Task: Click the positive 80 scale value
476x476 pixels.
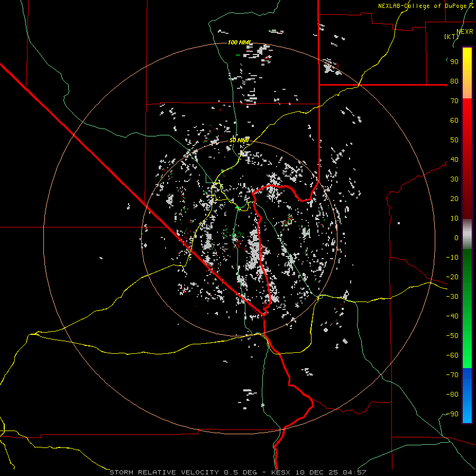Action: (x=454, y=81)
